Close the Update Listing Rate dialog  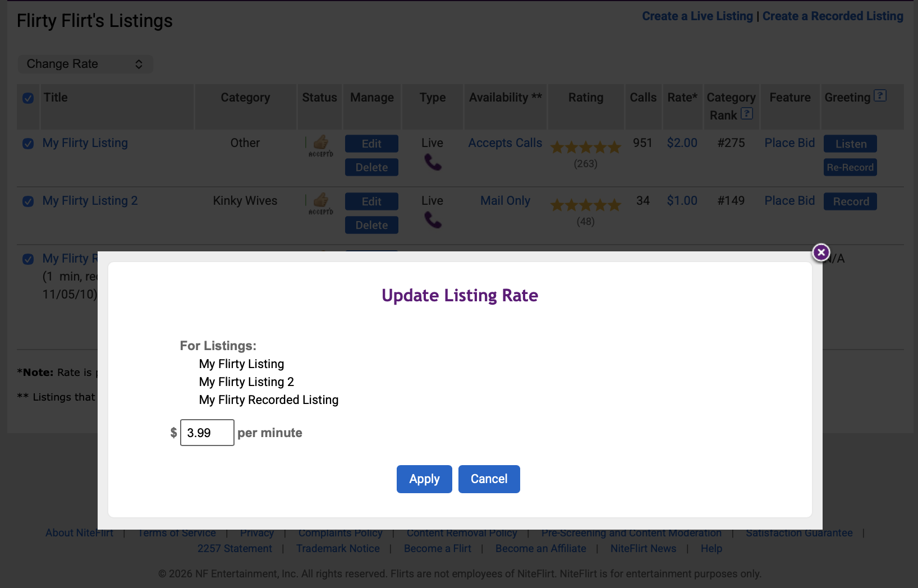click(x=821, y=252)
